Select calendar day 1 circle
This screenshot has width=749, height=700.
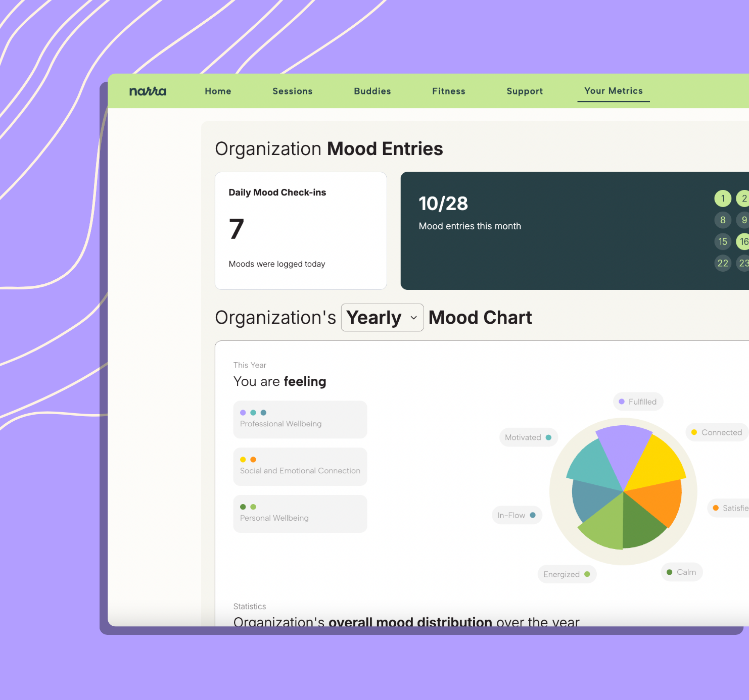[722, 198]
